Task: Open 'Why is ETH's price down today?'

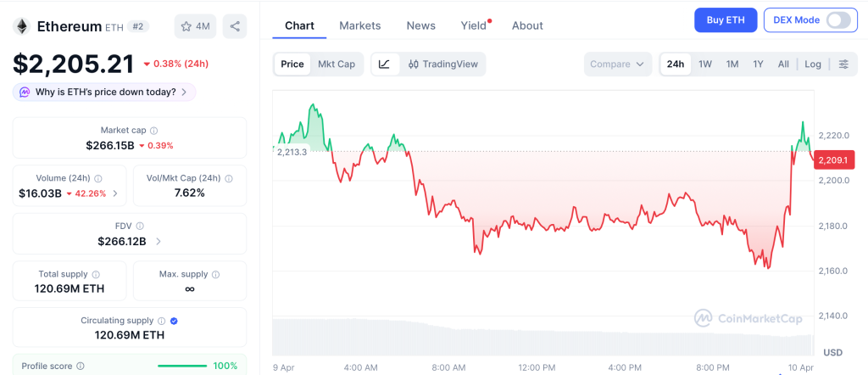Action: (x=104, y=92)
